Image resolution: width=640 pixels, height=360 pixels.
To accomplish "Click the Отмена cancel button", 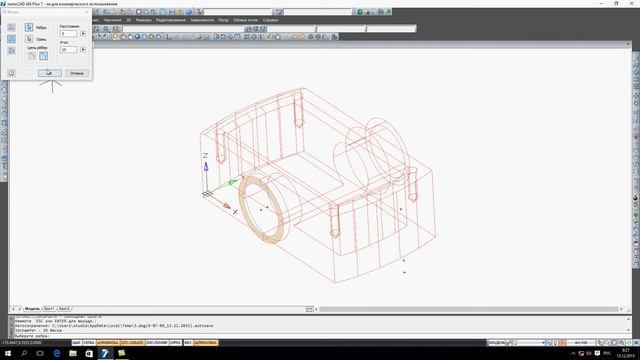I will coord(77,73).
